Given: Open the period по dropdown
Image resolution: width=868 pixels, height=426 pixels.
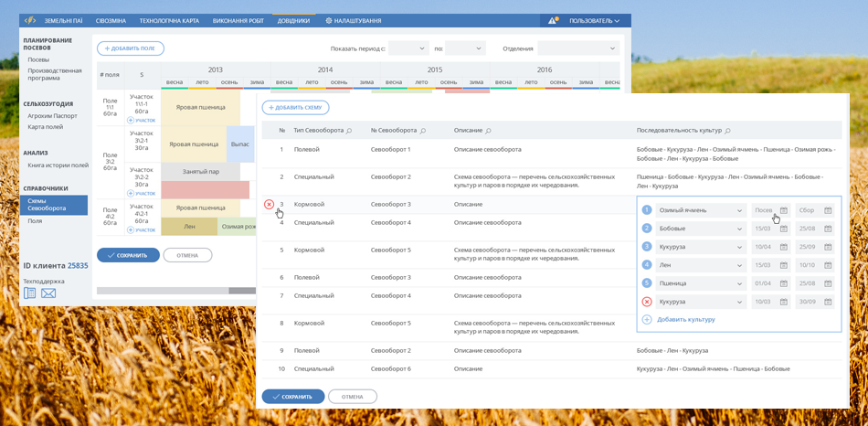Looking at the screenshot, I should point(466,48).
